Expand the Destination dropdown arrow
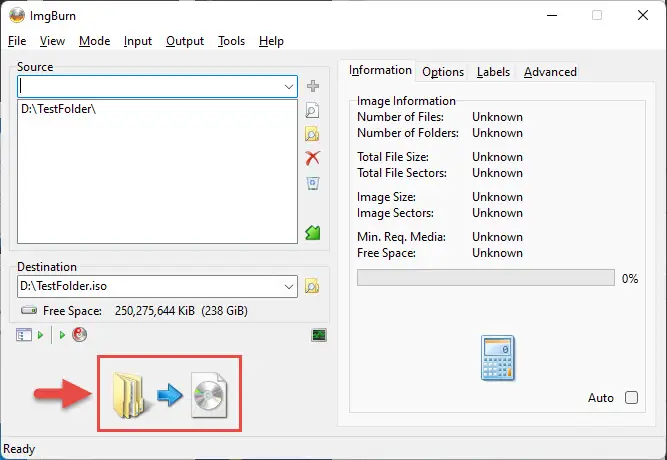This screenshot has width=667, height=460. tap(288, 286)
